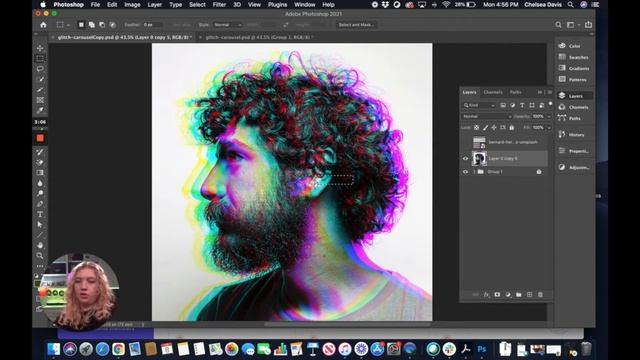The width and height of the screenshot is (640, 360).
Task: Select the Horizontal Type tool
Action: (40, 214)
